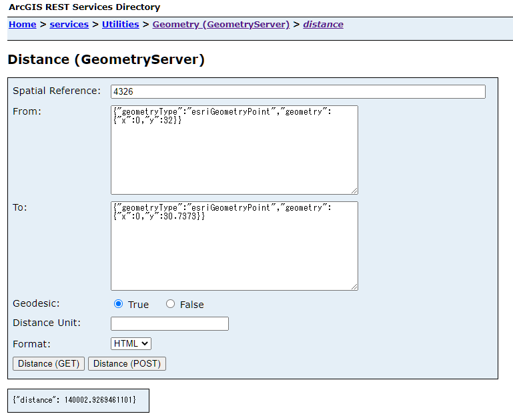The width and height of the screenshot is (513, 420).
Task: Click the From text area resize handle
Action: point(354,191)
